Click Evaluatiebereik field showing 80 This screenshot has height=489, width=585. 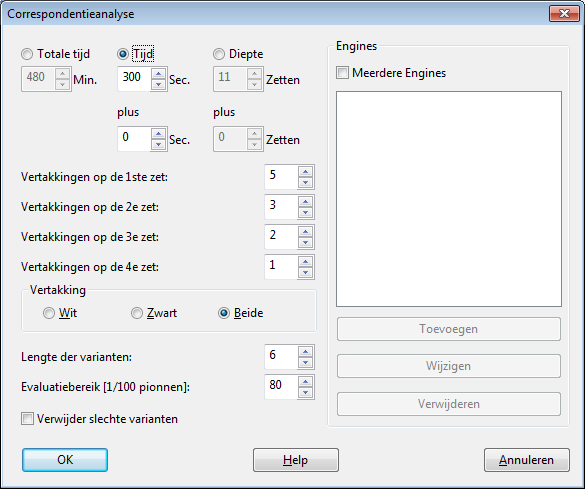(x=281, y=387)
